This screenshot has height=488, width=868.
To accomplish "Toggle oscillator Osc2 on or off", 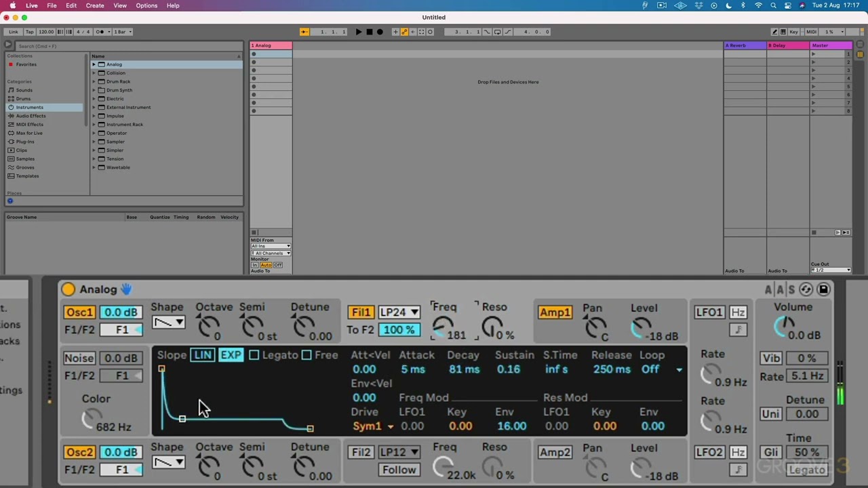I will (79, 452).
